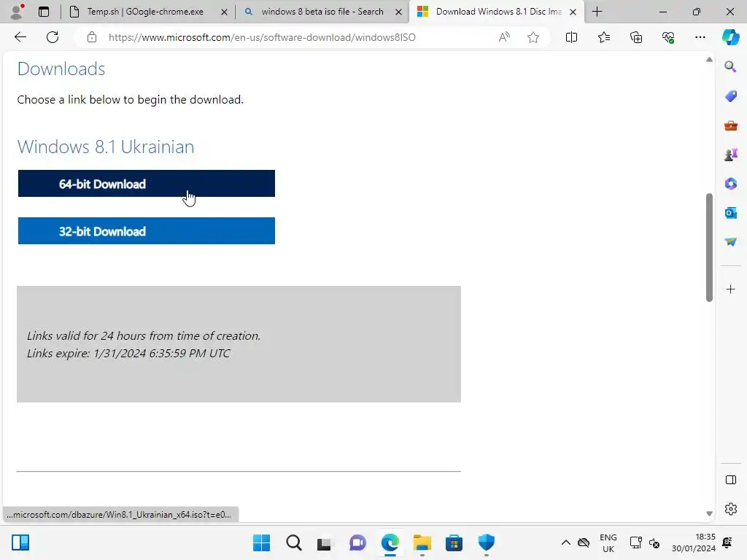Open File Explorer on taskbar
This screenshot has width=747, height=560.
click(x=422, y=542)
